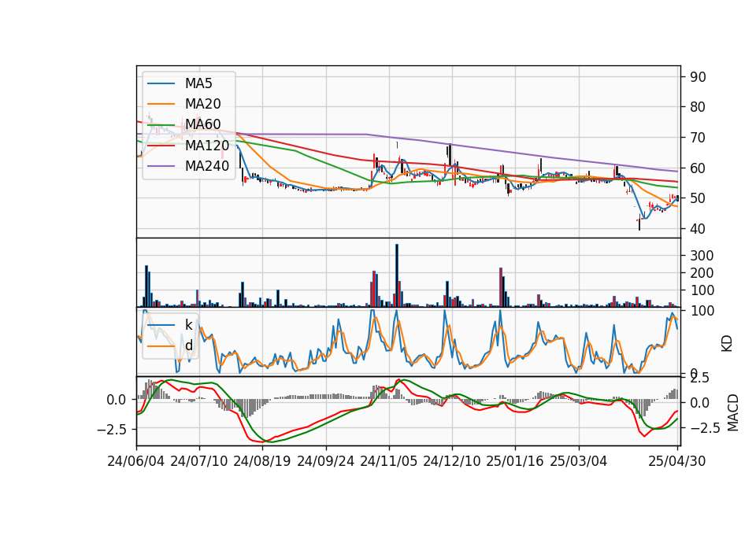Screen dimensions: 756x543
Task: Click the price axis value 60
Action: click(698, 168)
